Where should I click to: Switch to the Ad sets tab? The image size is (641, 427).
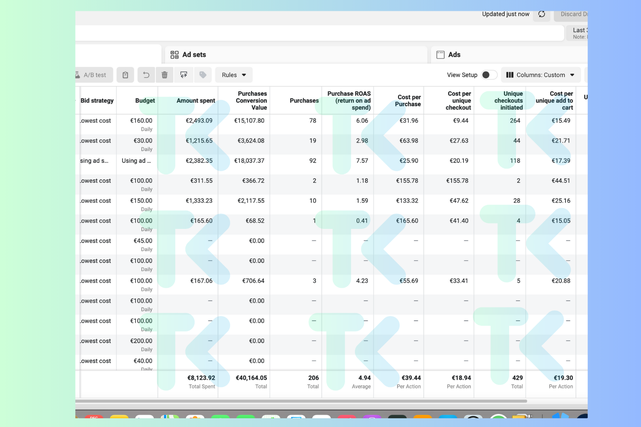coord(194,55)
